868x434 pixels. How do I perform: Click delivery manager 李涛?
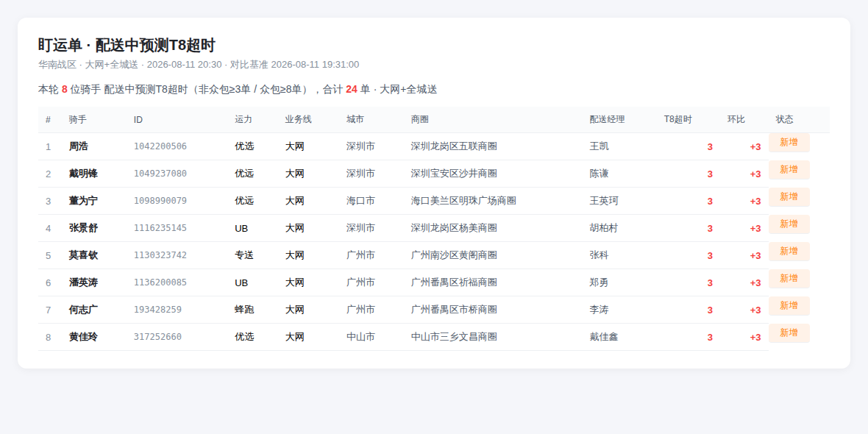[x=599, y=310]
